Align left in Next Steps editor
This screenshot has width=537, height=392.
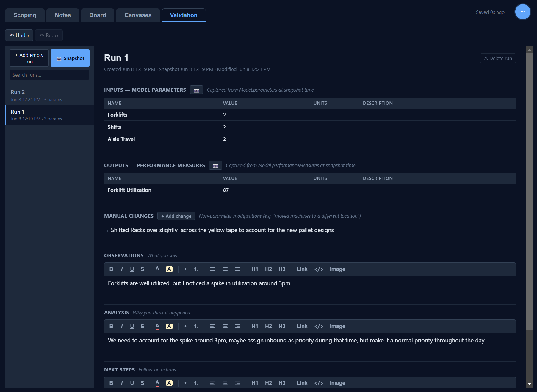pyautogui.click(x=212, y=383)
